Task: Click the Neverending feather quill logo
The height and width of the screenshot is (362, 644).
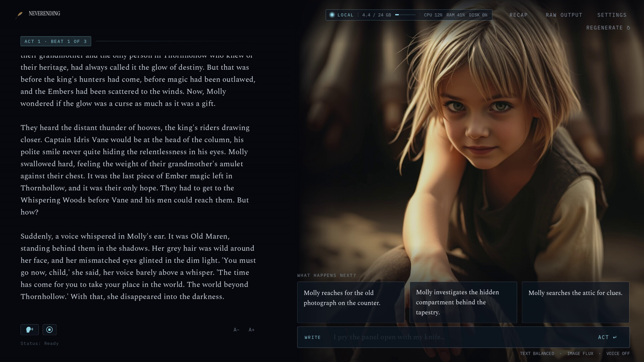Action: point(19,15)
